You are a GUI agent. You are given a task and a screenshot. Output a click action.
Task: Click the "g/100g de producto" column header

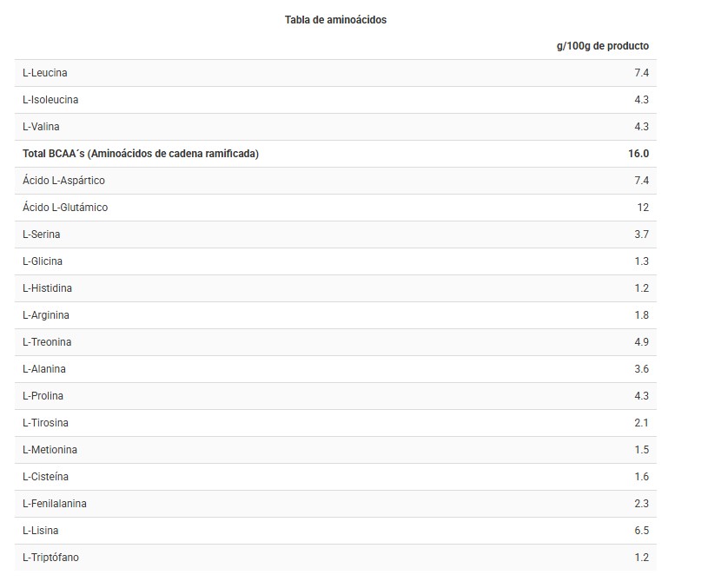[x=602, y=46]
